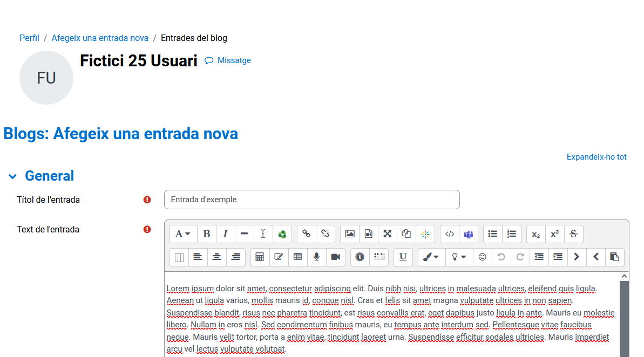Collapse the General section
Viewport: 644px width, 357px height.
tap(12, 176)
